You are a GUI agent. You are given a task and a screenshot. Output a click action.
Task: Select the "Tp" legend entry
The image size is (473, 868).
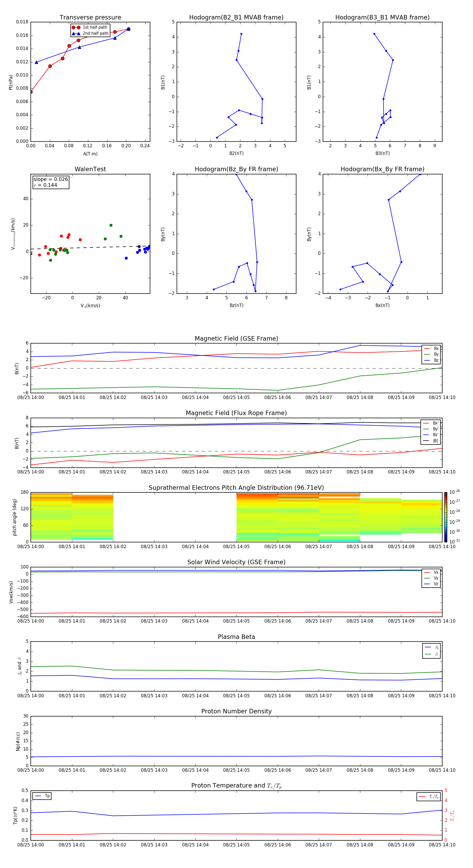pos(42,796)
